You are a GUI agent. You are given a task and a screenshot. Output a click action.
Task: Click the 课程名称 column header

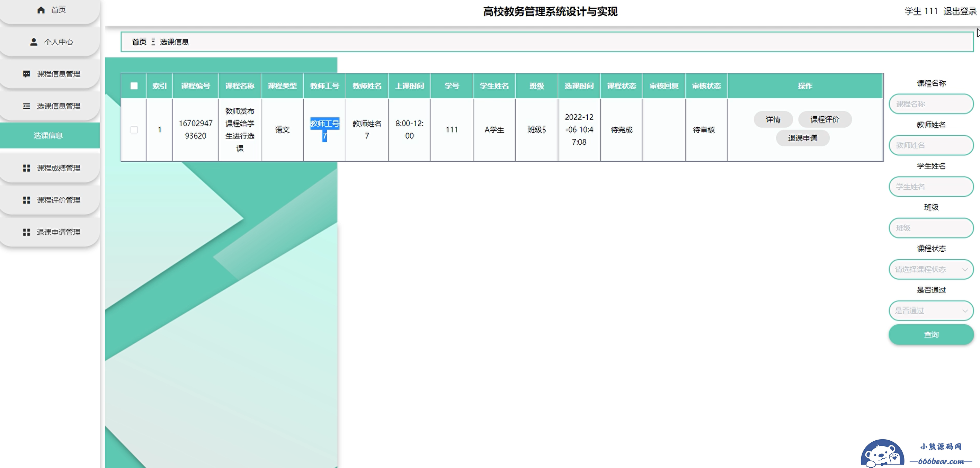(240, 86)
